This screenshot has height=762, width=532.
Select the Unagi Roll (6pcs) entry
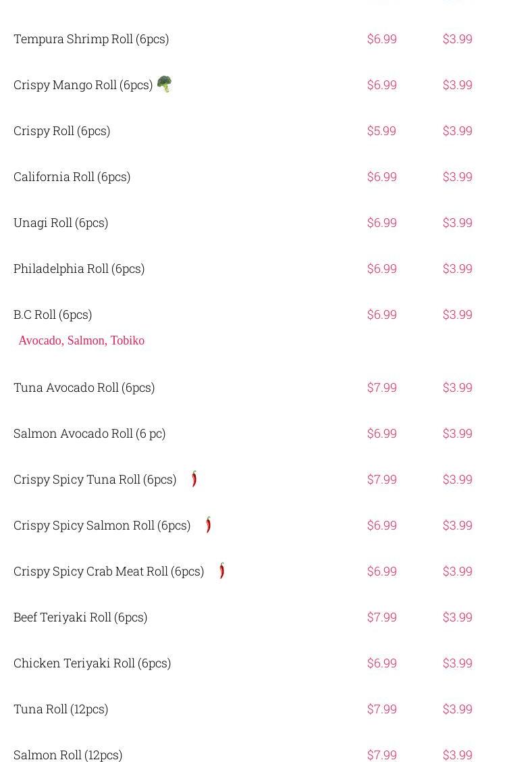61,222
